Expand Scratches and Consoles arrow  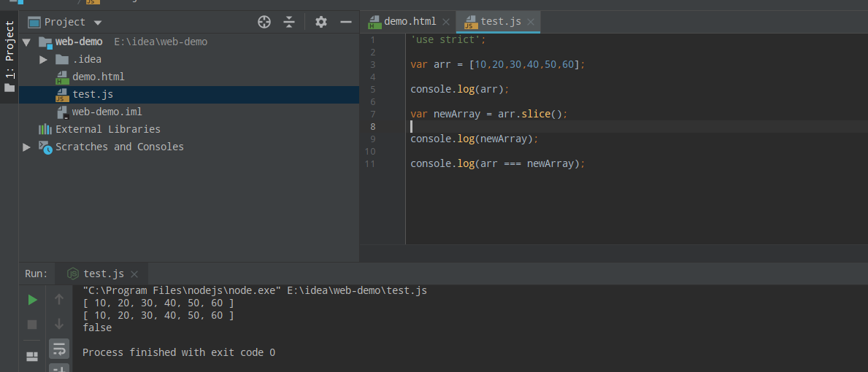pos(26,147)
